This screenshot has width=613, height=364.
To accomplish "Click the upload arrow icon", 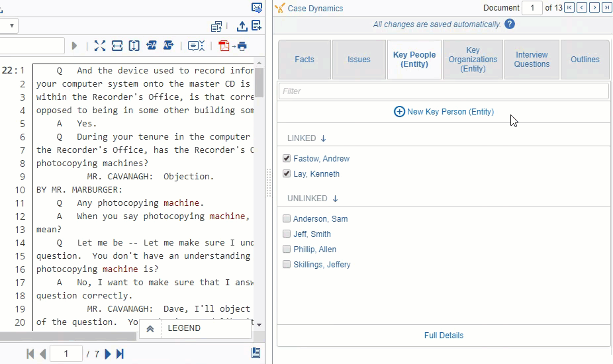I will coord(242,26).
